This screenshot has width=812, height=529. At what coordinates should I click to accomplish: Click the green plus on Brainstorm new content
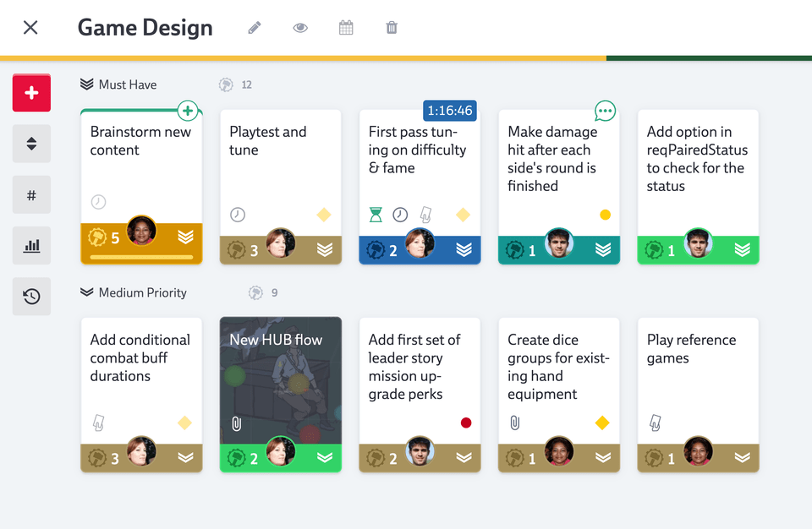(188, 110)
